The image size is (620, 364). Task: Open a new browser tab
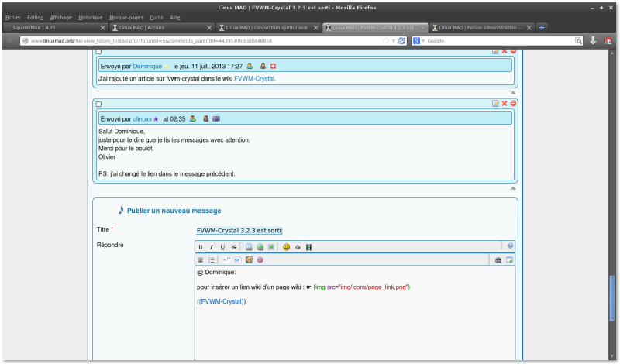(x=542, y=27)
